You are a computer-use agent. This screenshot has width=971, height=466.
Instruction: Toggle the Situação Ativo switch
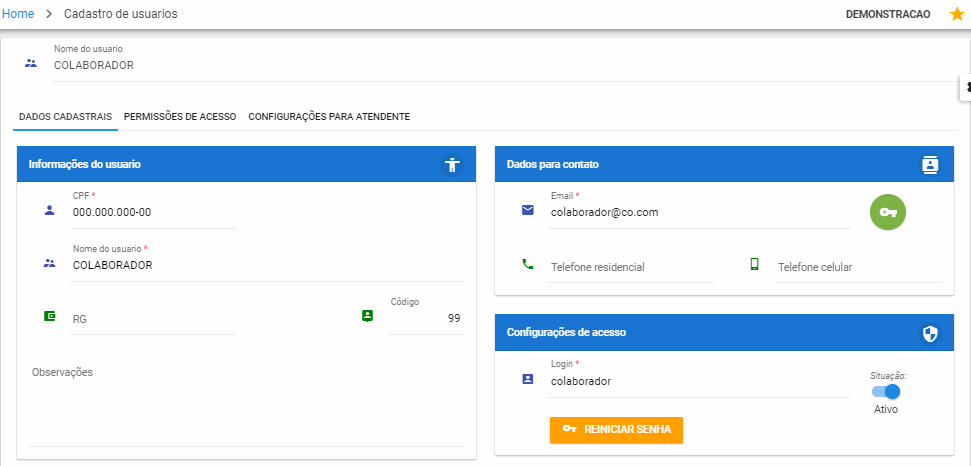(x=886, y=392)
